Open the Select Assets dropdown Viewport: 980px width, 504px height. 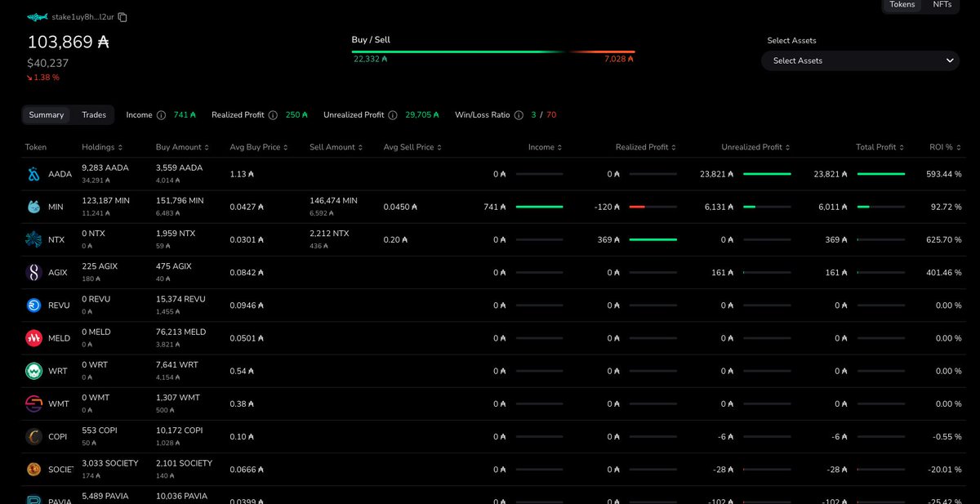point(861,60)
